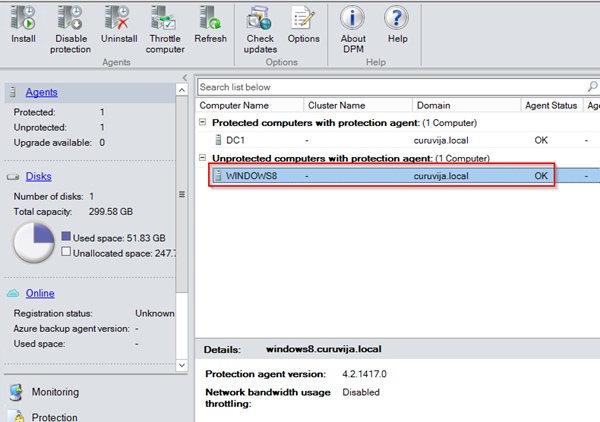
Task: Click the disk capacity pie chart
Action: 34,243
